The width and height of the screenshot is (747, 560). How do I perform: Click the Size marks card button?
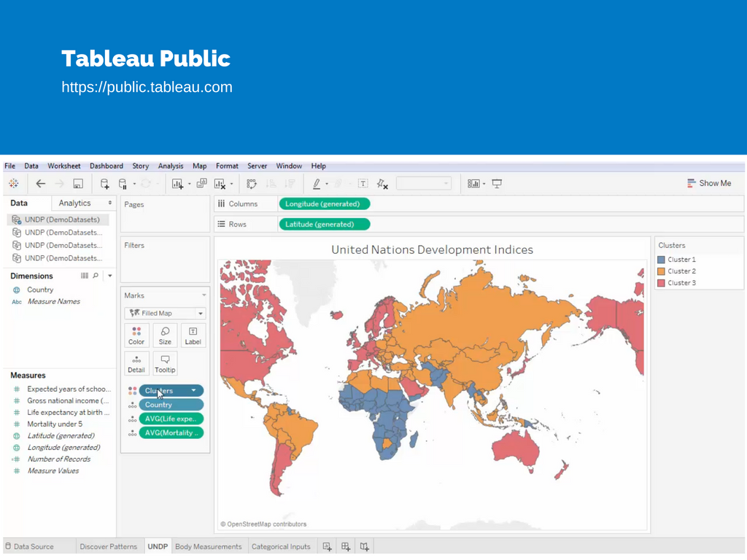(165, 335)
